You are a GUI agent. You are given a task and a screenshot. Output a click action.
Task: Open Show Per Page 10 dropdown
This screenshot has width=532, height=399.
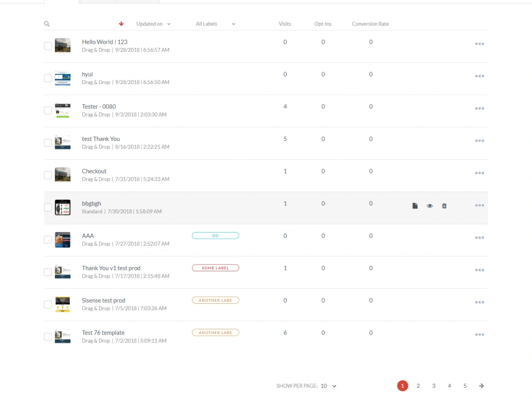(x=328, y=386)
